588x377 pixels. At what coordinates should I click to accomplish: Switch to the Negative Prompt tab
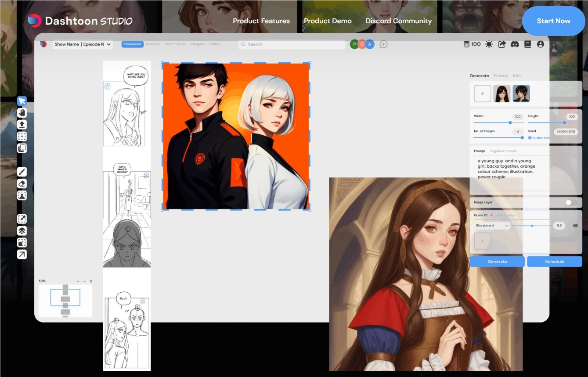coord(503,151)
